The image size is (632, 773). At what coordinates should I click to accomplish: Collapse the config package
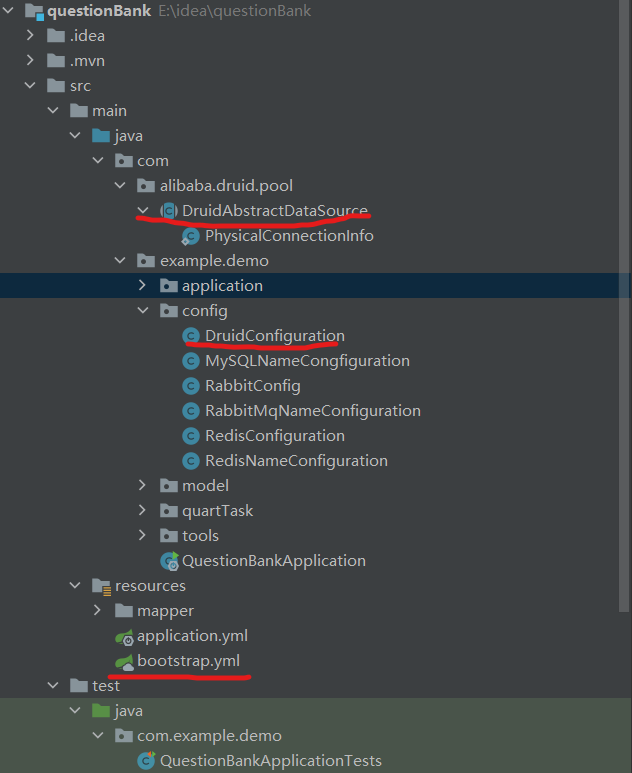click(142, 310)
